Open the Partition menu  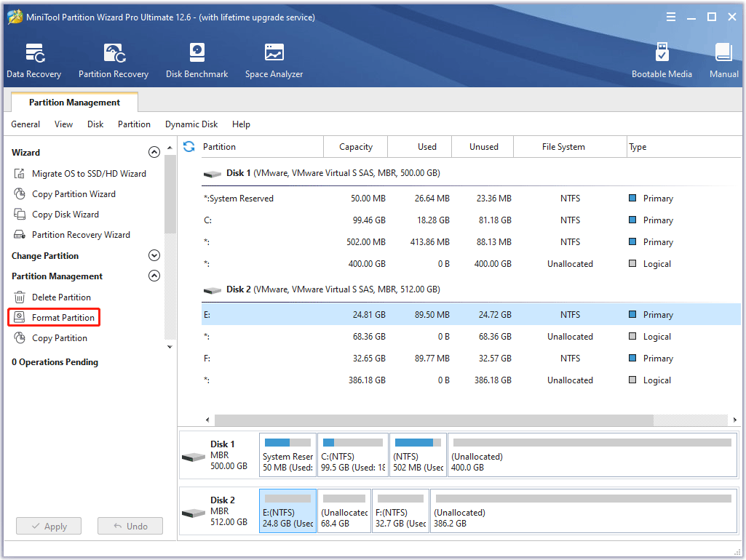[x=134, y=124]
